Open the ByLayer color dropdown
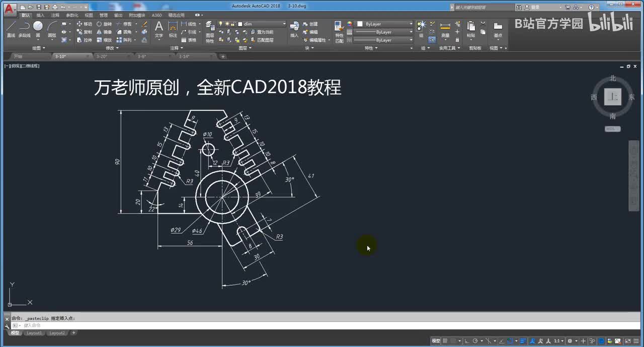 coord(384,24)
